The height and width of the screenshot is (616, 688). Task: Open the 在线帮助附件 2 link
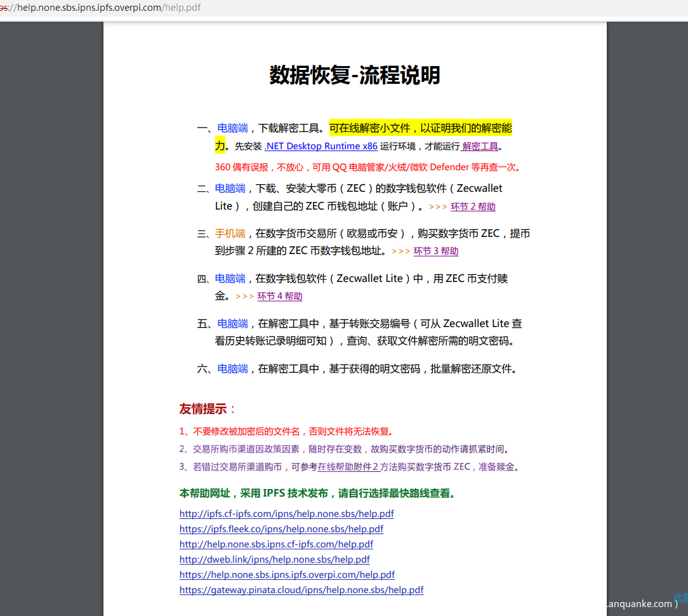coord(348,467)
